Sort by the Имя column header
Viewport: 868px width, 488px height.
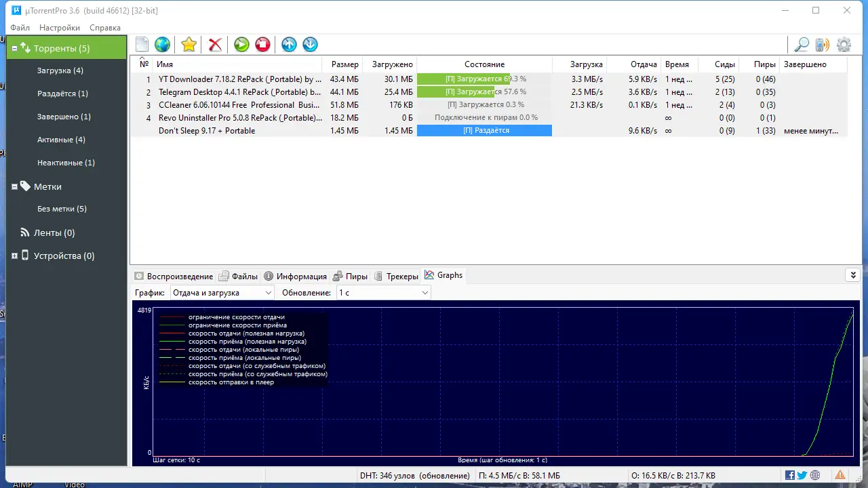pos(239,64)
